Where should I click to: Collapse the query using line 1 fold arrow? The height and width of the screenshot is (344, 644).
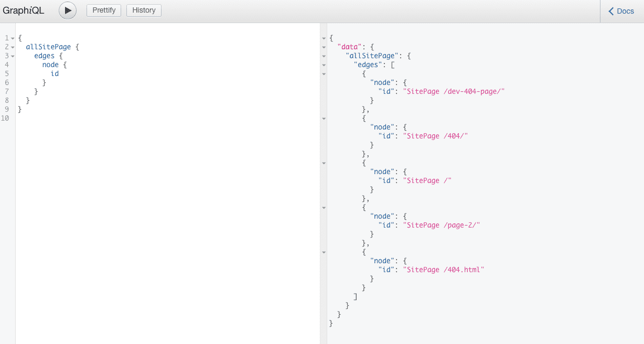pos(12,38)
